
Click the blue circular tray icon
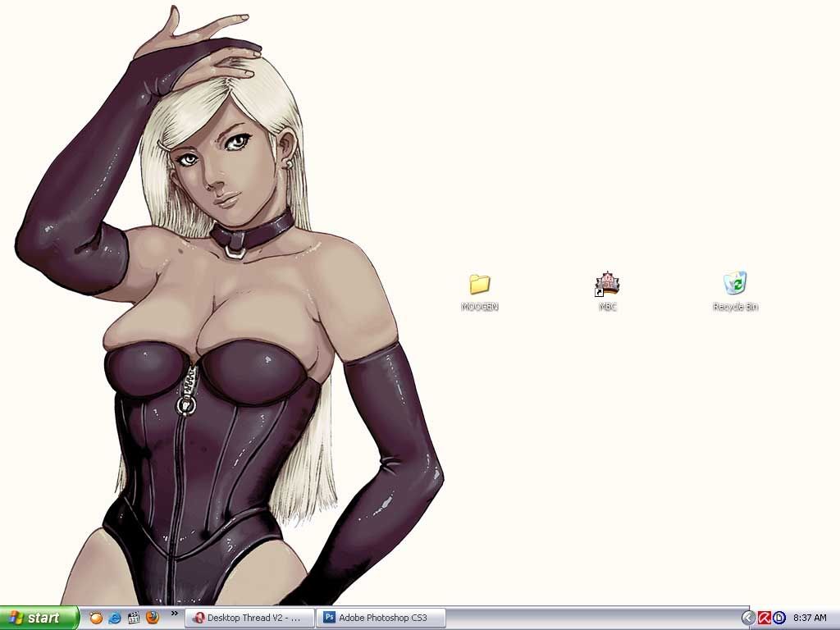click(778, 618)
